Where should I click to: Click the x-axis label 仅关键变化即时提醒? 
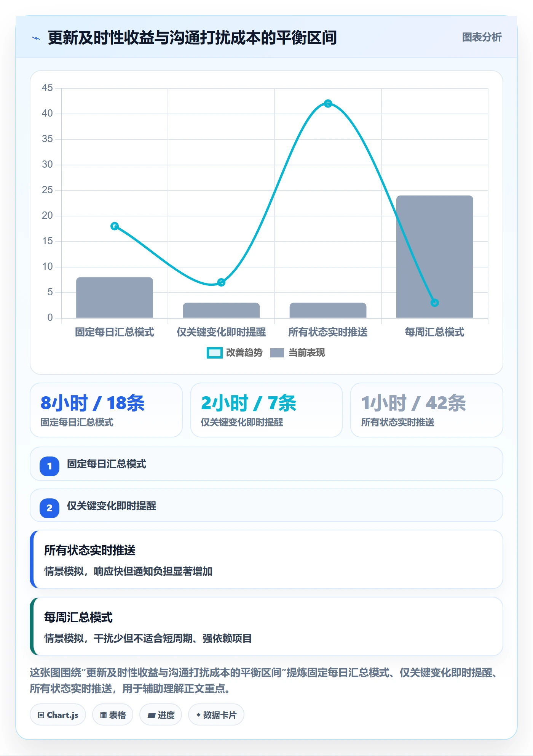[221, 332]
